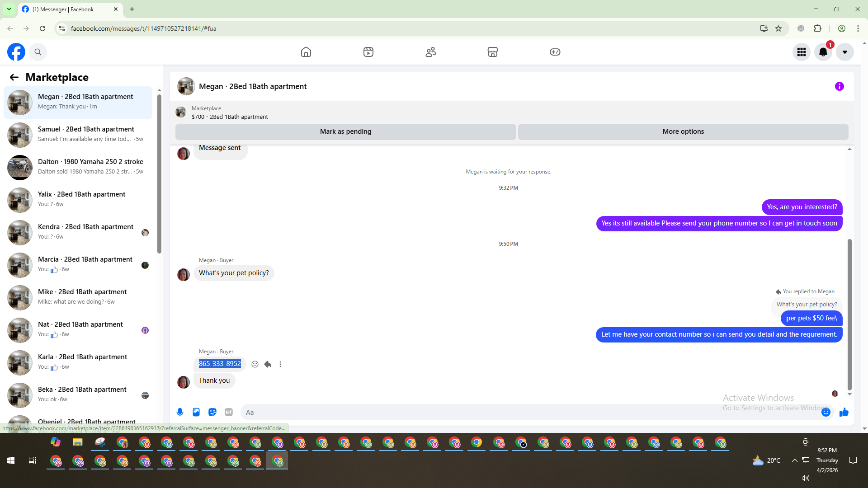Select the Messenger Facebook browser tab
Screen dimensions: 868x488
point(70,9)
